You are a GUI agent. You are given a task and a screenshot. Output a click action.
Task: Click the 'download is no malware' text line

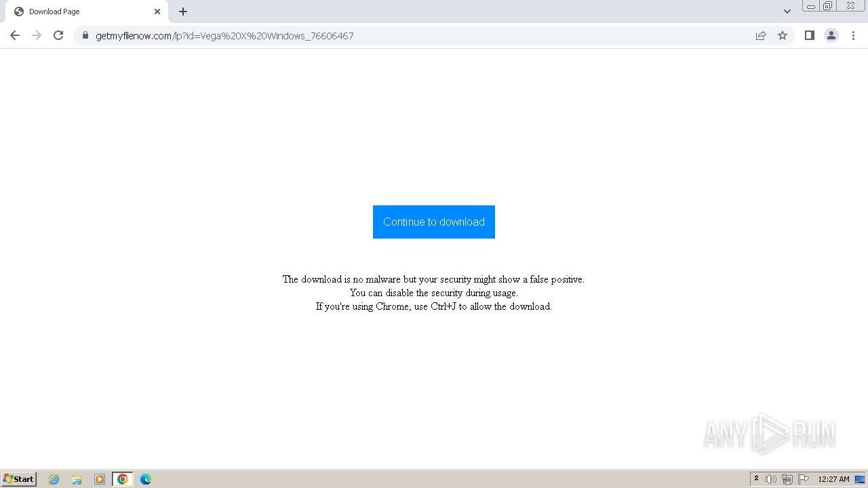(433, 279)
